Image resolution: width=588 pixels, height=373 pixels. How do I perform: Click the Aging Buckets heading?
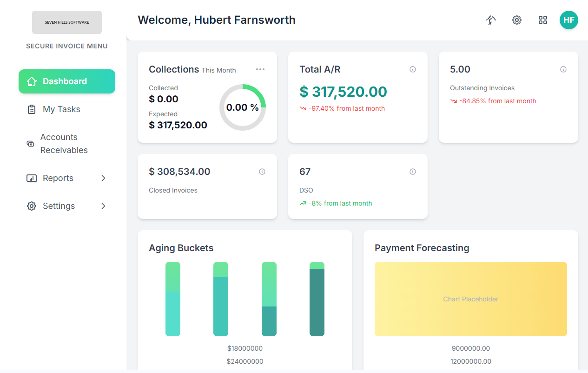click(x=181, y=248)
